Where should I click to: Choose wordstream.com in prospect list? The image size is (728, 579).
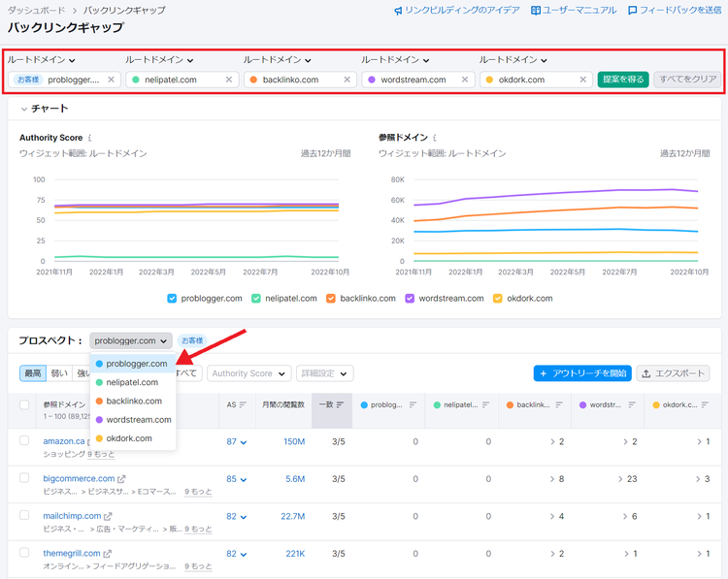click(x=133, y=419)
